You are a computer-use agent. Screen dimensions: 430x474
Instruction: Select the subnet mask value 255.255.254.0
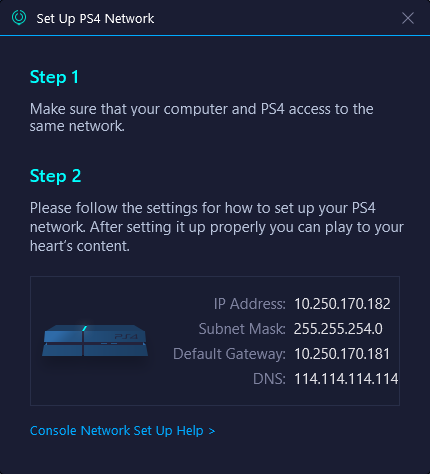[338, 329]
